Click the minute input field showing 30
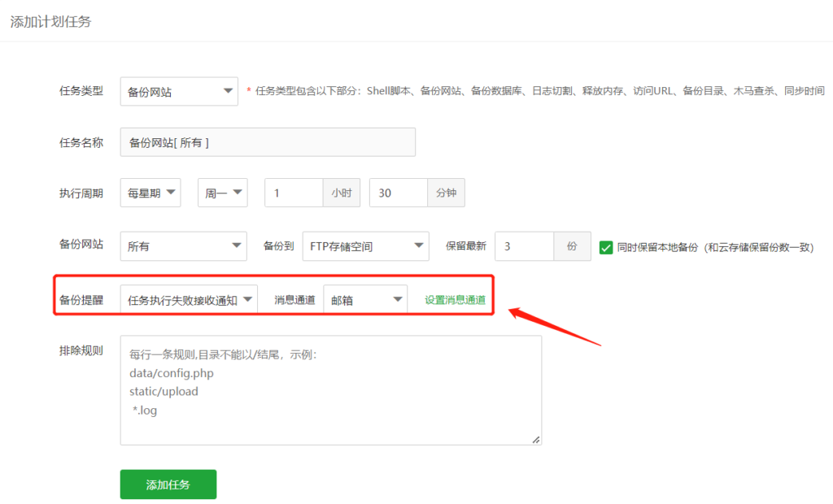This screenshot has height=504, width=833. coord(399,193)
